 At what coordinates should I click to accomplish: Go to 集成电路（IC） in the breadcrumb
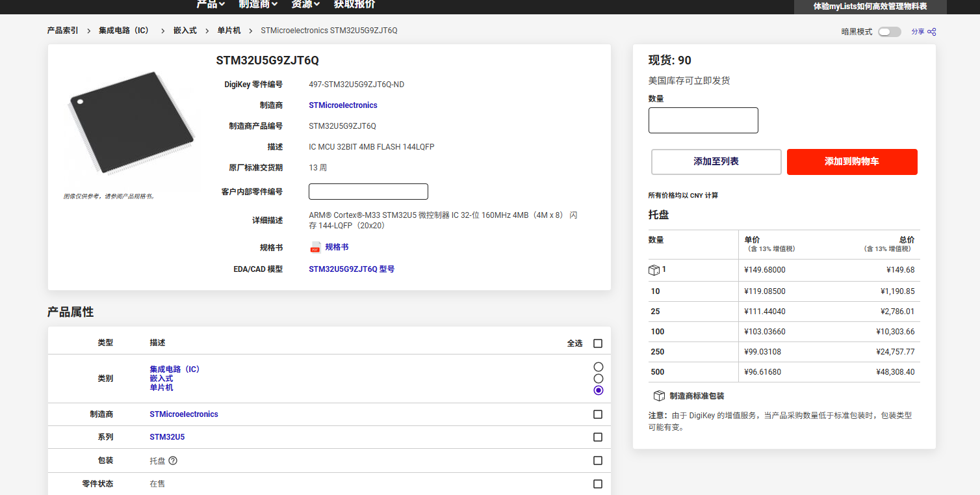point(125,31)
